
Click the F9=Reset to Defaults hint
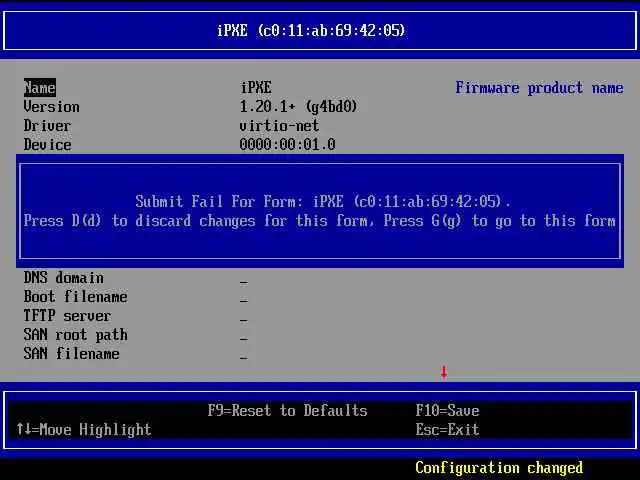pos(288,411)
